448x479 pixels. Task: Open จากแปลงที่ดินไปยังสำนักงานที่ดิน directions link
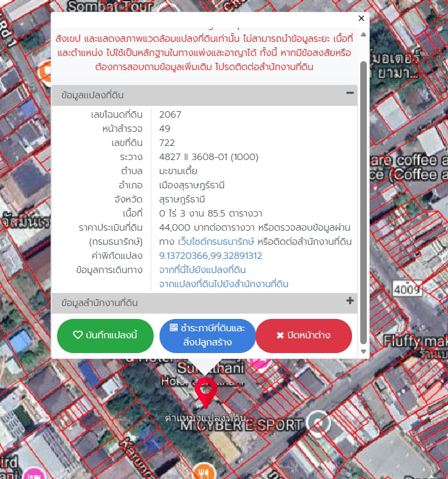click(224, 284)
